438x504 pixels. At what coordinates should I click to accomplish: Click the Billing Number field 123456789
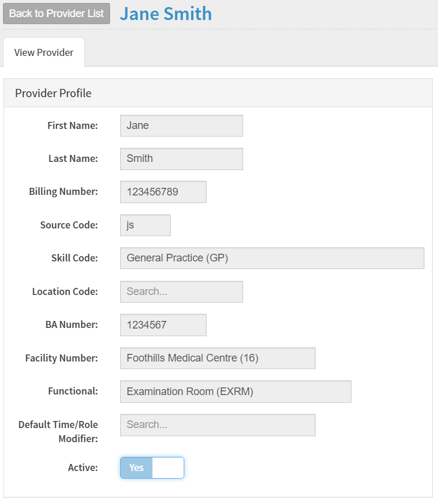(163, 192)
